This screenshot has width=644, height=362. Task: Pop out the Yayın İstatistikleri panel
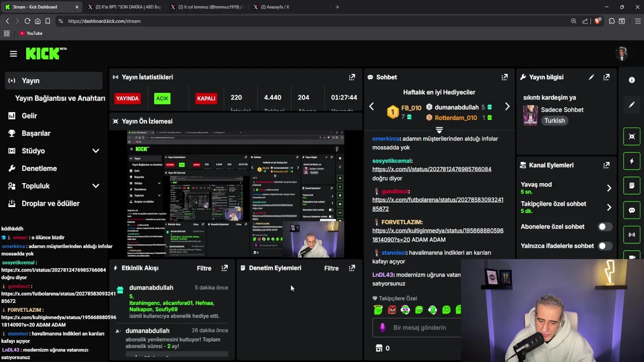point(352,77)
